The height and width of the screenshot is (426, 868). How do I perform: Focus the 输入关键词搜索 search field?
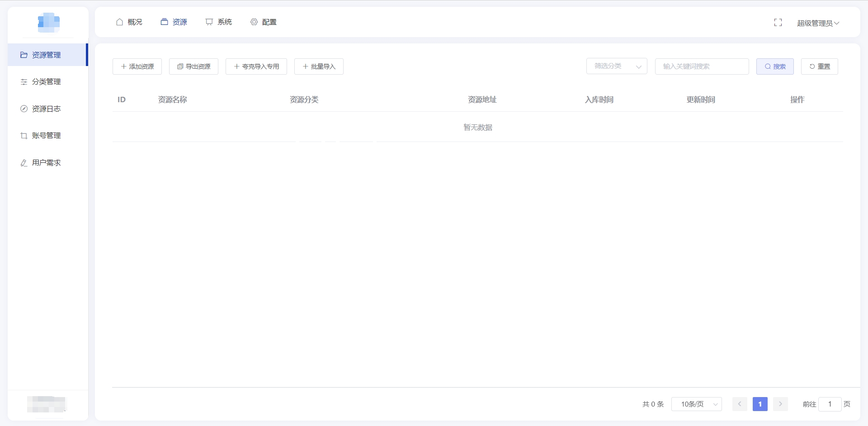click(x=702, y=66)
